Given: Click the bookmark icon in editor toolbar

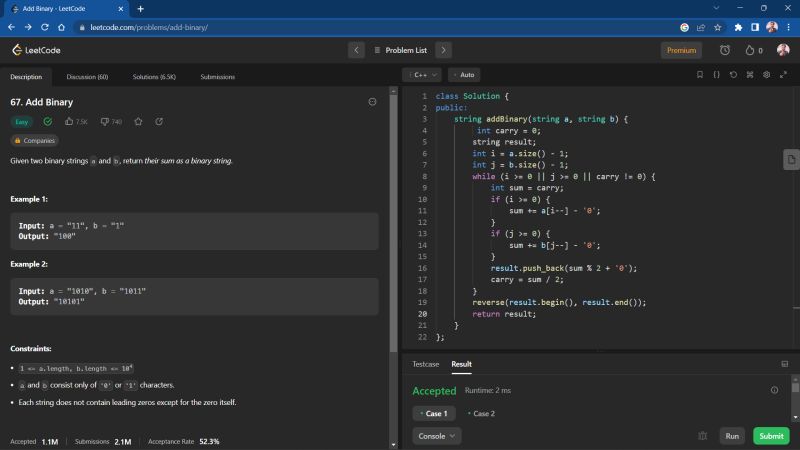Looking at the screenshot, I should (x=700, y=75).
